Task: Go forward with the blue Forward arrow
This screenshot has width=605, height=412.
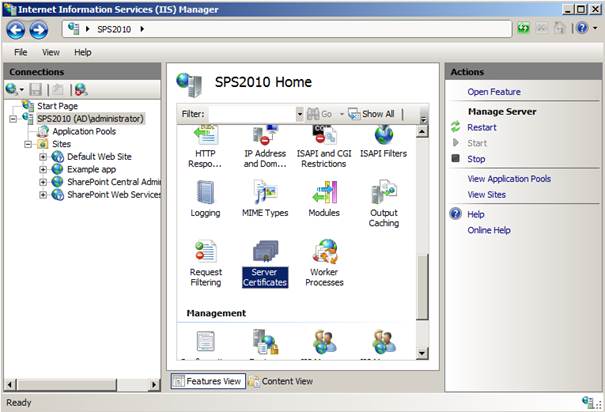Action: [x=39, y=30]
